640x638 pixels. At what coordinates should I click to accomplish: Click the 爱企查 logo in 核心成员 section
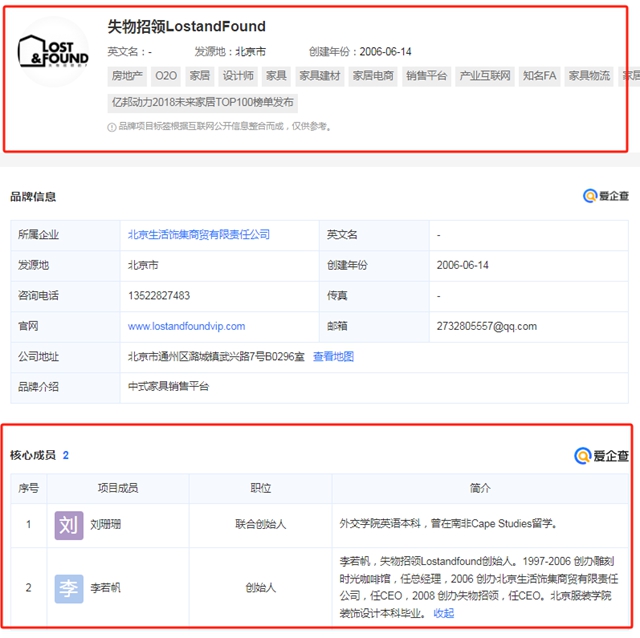601,456
